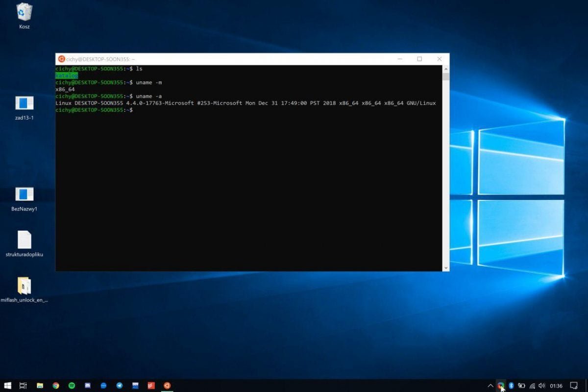Select the strukturadopliku desktop file
588x392 pixels.
pos(24,244)
